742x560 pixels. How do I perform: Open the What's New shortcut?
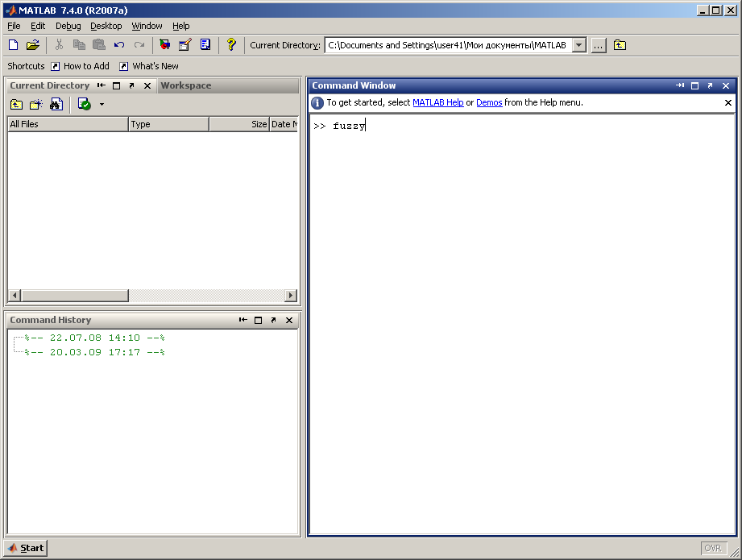pyautogui.click(x=148, y=66)
